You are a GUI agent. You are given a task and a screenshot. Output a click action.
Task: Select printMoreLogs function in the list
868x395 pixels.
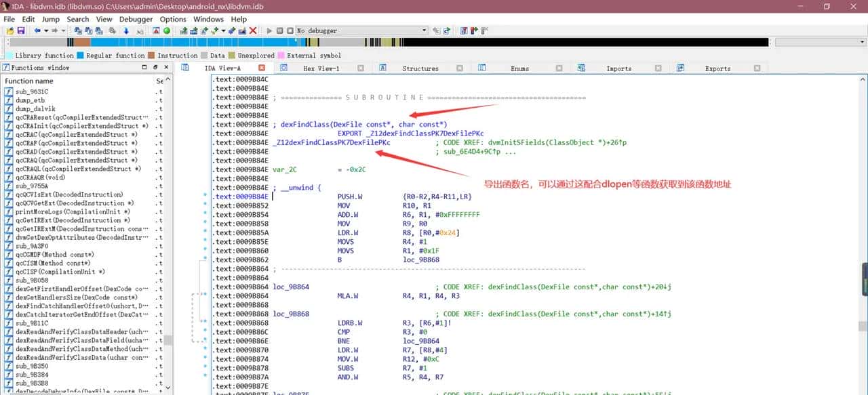(x=68, y=212)
